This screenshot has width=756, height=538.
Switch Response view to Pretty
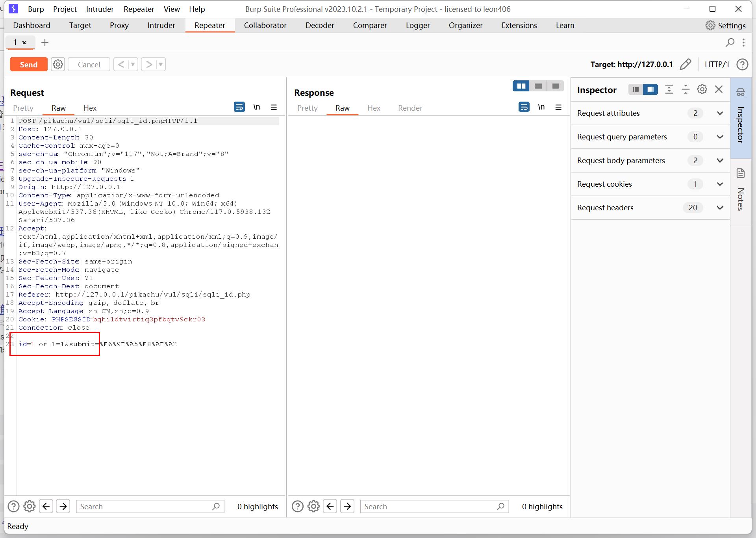pos(307,108)
